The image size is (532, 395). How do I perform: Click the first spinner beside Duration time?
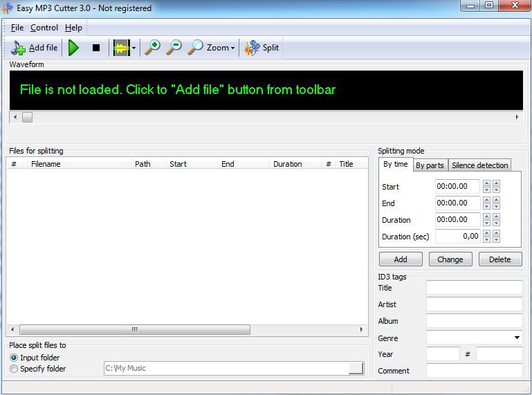486,219
